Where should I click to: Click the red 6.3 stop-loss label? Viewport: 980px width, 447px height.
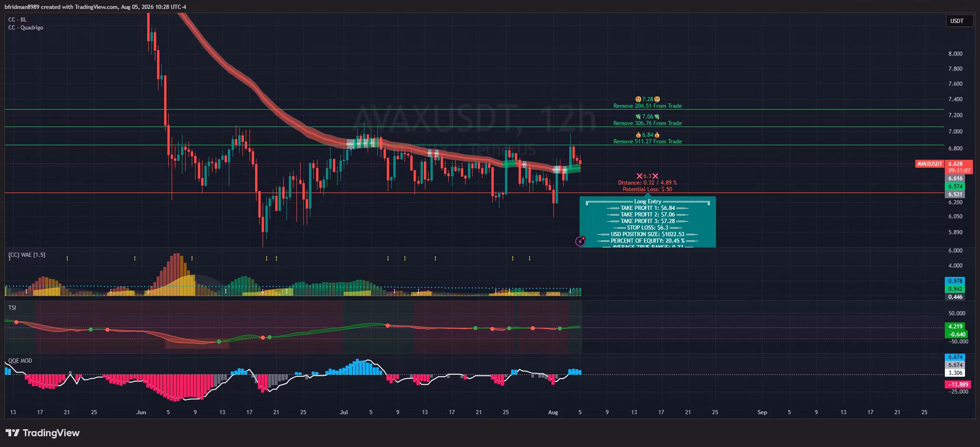pyautogui.click(x=648, y=176)
